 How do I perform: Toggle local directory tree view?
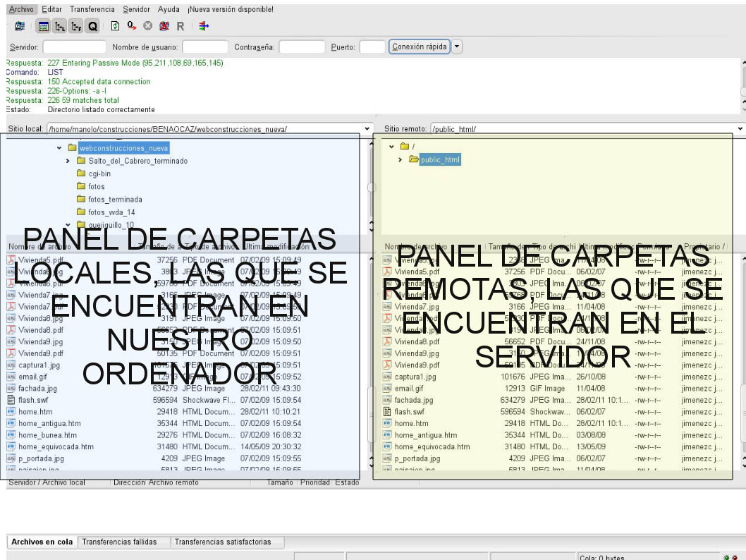[60, 26]
